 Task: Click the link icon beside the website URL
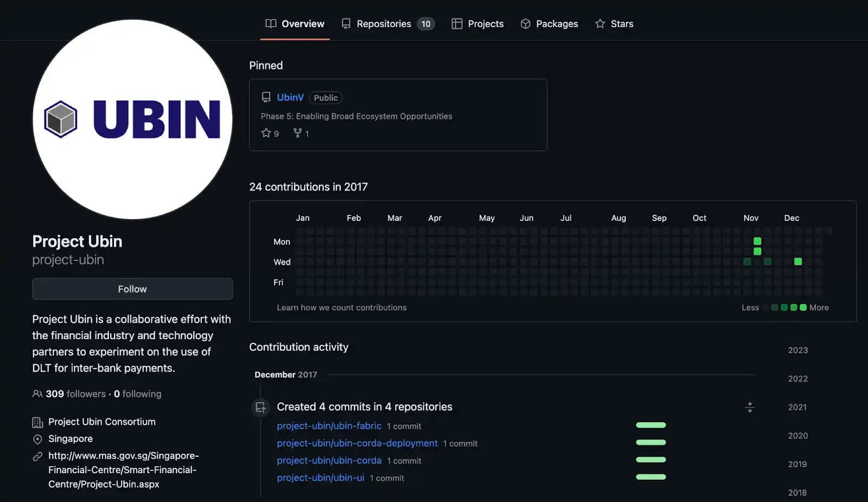pos(37,456)
